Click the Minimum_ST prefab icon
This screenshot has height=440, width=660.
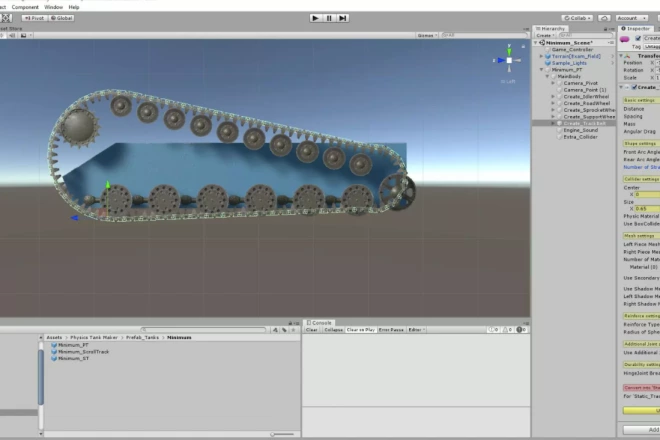52,358
